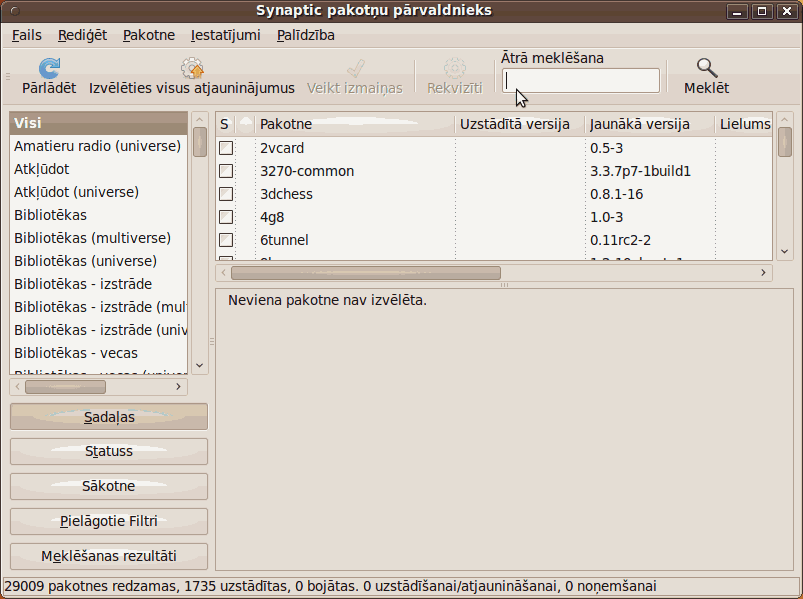Select package name 3dchess
803x599 pixels.
click(x=286, y=195)
